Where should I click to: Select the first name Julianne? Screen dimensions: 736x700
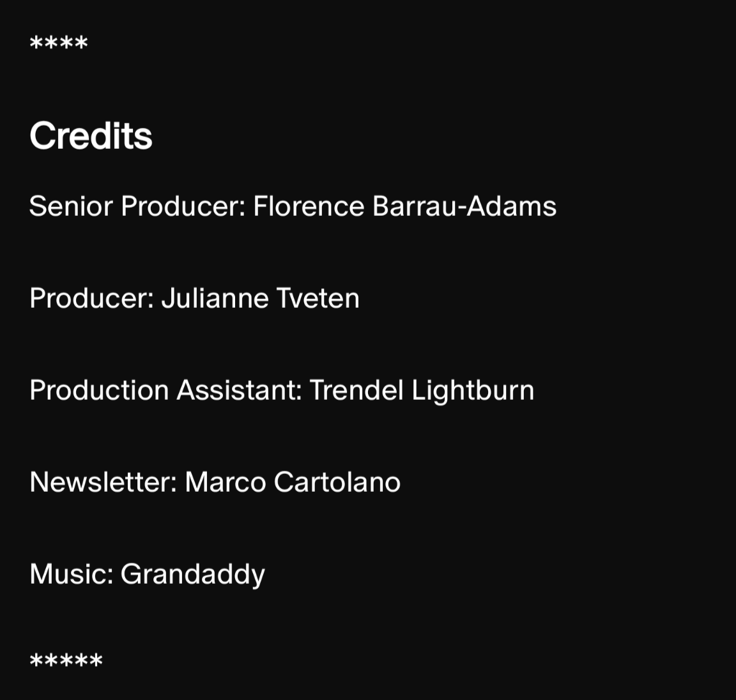pos(215,298)
